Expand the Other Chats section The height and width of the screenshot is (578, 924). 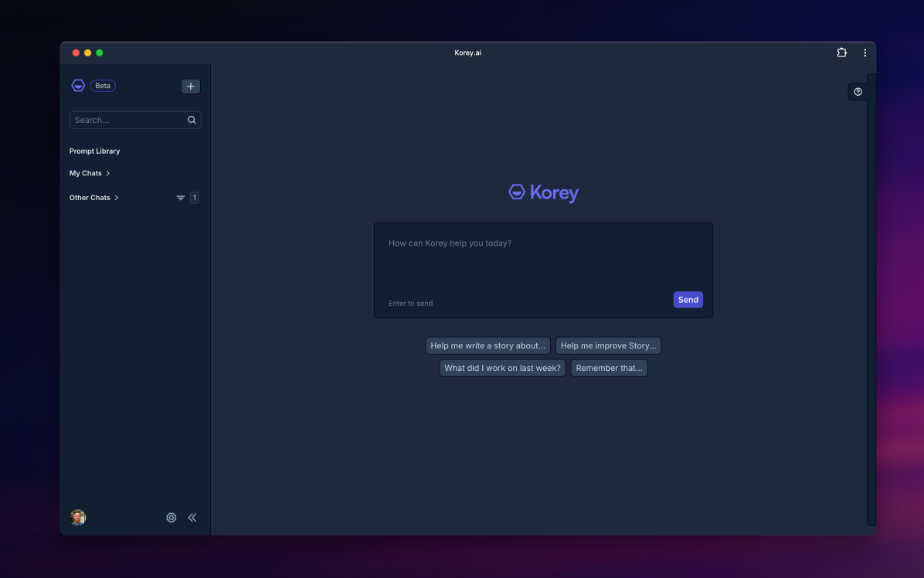93,198
